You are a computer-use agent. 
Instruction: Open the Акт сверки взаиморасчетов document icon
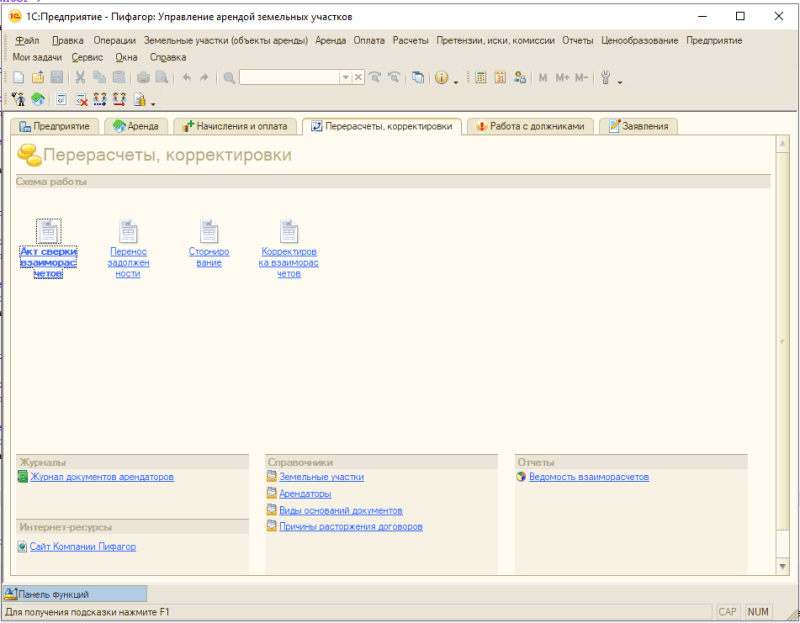(48, 232)
